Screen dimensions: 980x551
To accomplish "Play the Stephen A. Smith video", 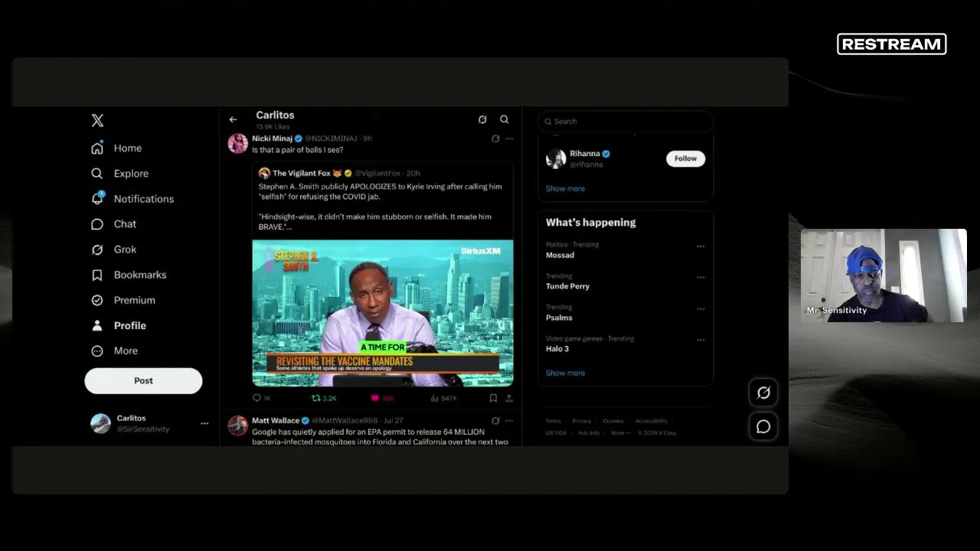I will (383, 313).
